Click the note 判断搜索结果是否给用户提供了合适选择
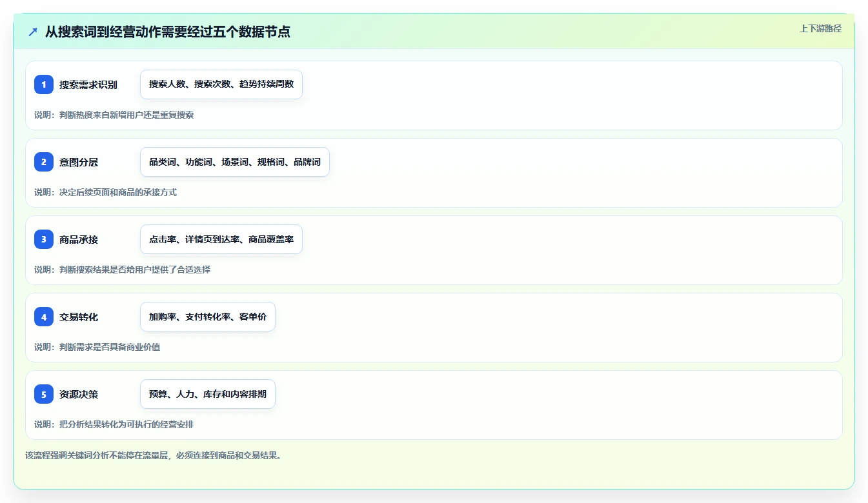The image size is (868, 503). pos(135,270)
